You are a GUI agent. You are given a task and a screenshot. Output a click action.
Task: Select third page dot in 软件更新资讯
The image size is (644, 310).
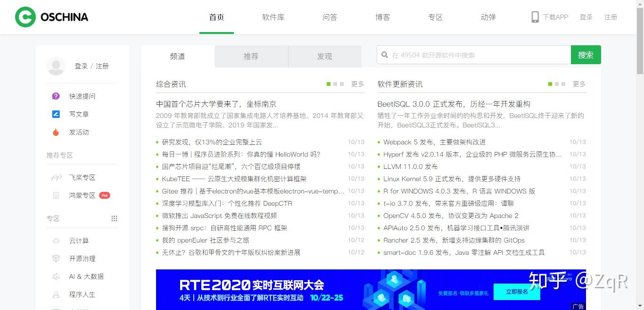pyautogui.click(x=563, y=84)
